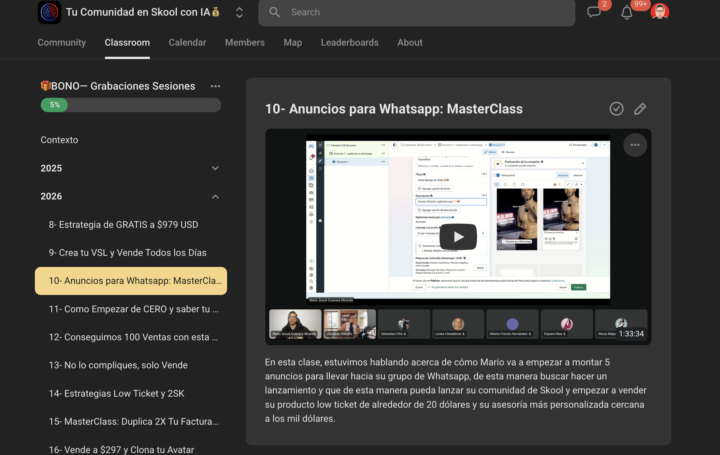Click the lesson description paragraph

(x=456, y=390)
